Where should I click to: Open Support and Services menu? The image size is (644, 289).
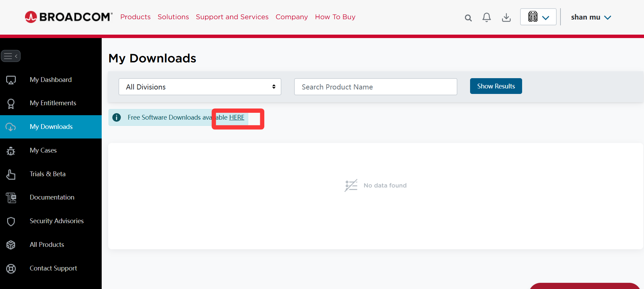coord(232,17)
